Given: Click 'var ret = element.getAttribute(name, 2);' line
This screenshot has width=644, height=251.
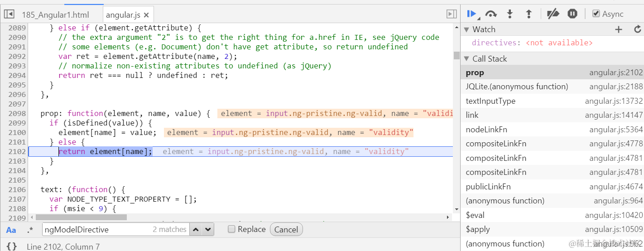Looking at the screenshot, I should (148, 56).
